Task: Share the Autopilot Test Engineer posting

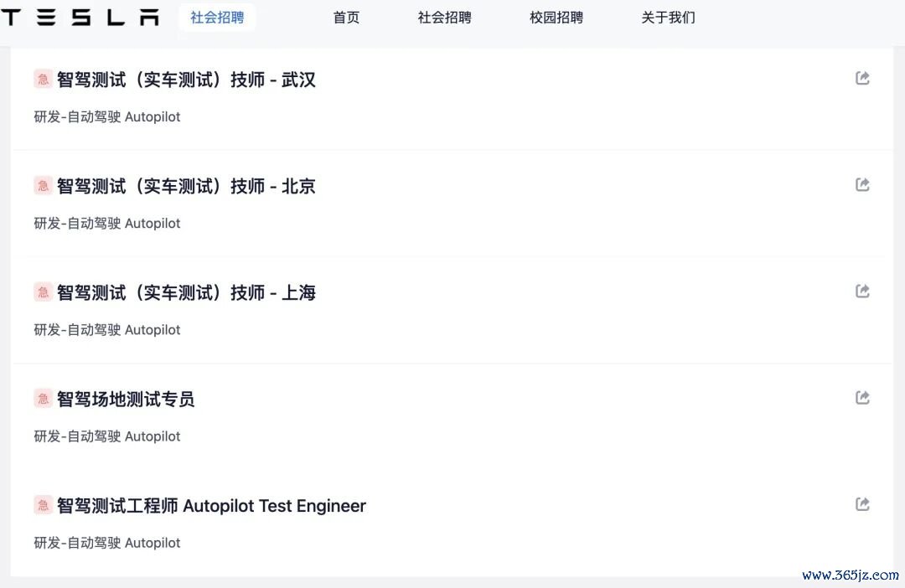Action: click(862, 504)
